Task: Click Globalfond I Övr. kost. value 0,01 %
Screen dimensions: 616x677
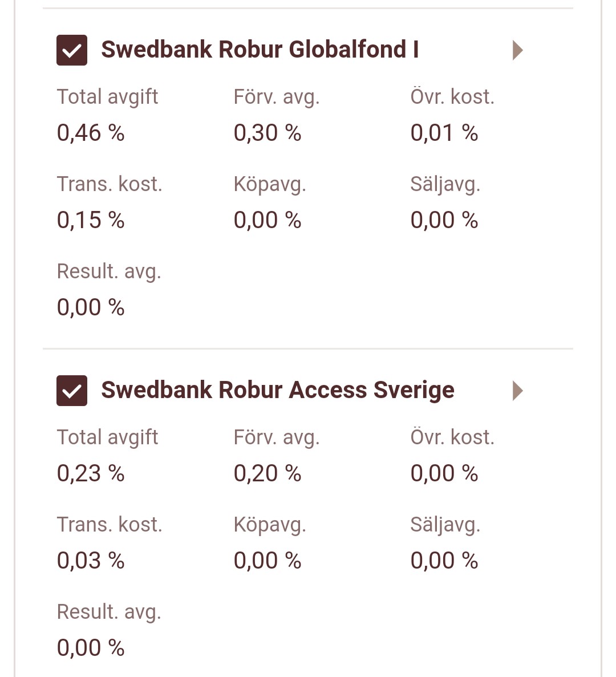Action: pyautogui.click(x=444, y=133)
